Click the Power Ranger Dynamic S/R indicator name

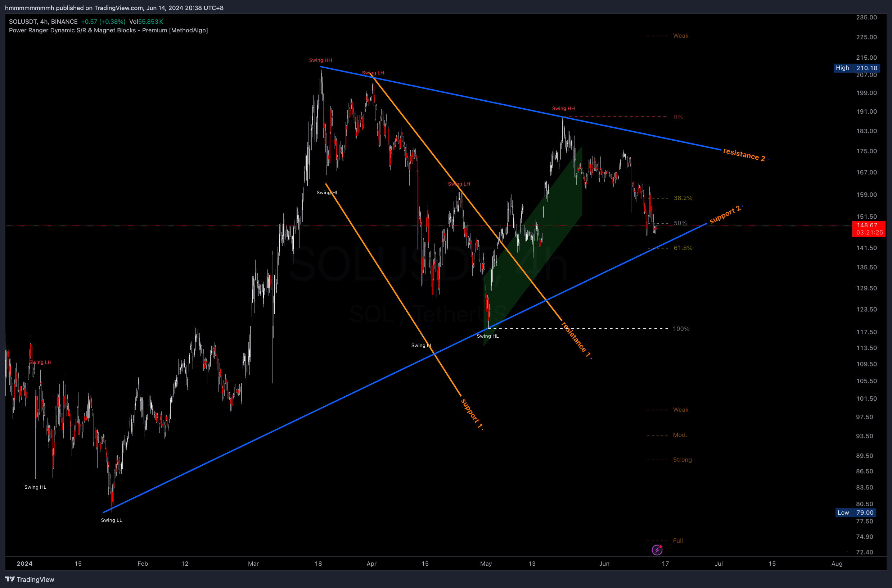point(108,30)
